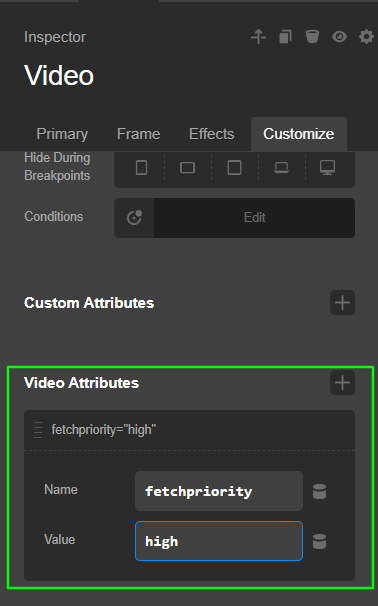The height and width of the screenshot is (606, 378).
Task: Open the Conditions Edit button
Action: point(254,218)
